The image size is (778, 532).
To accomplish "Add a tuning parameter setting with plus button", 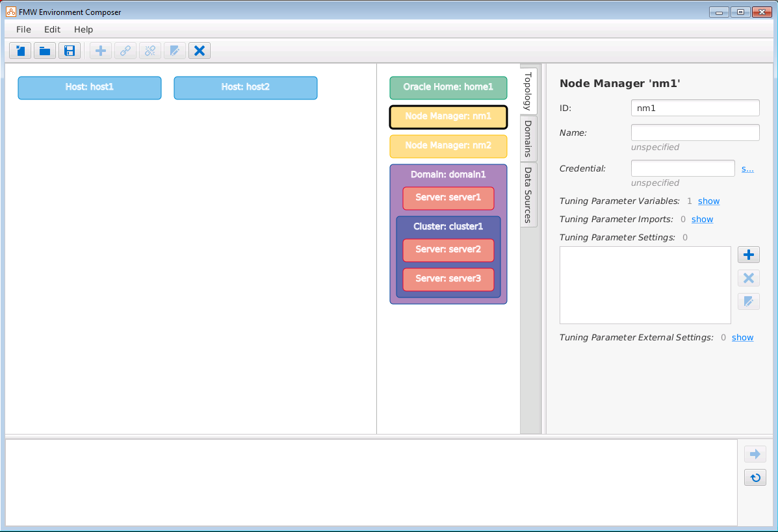I will [x=749, y=255].
